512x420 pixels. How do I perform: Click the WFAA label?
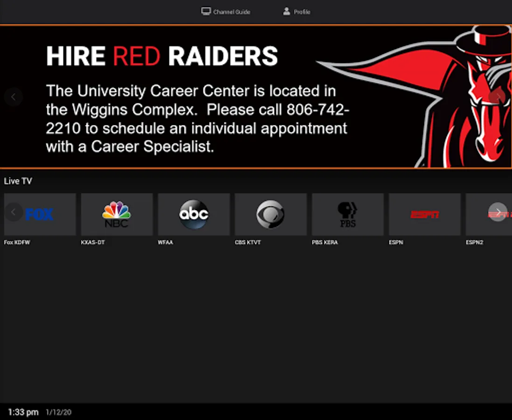click(166, 242)
